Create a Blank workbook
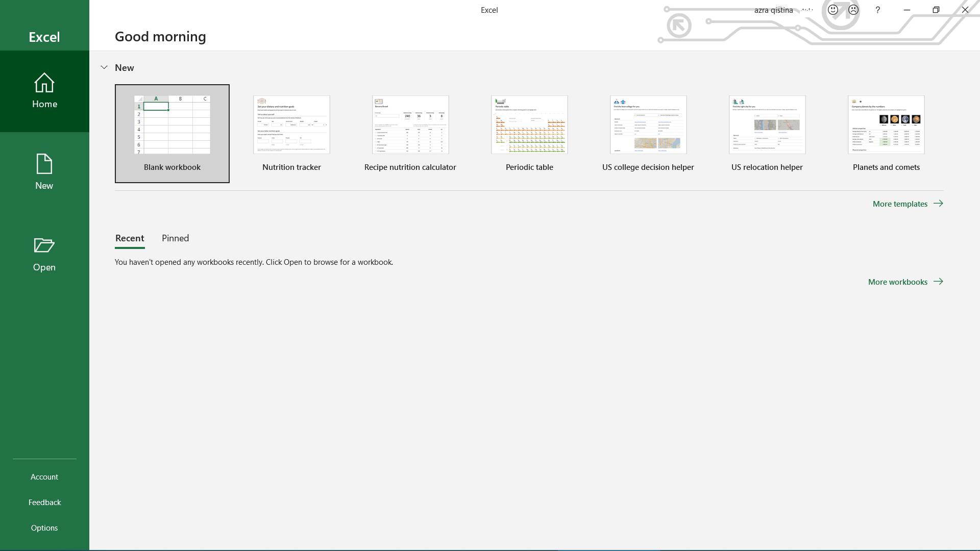The image size is (980, 551). (x=172, y=134)
